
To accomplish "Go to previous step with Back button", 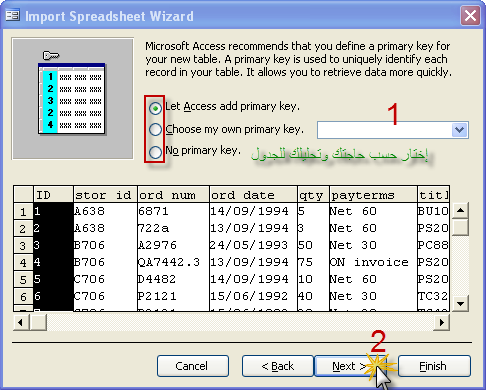I will pyautogui.click(x=278, y=366).
